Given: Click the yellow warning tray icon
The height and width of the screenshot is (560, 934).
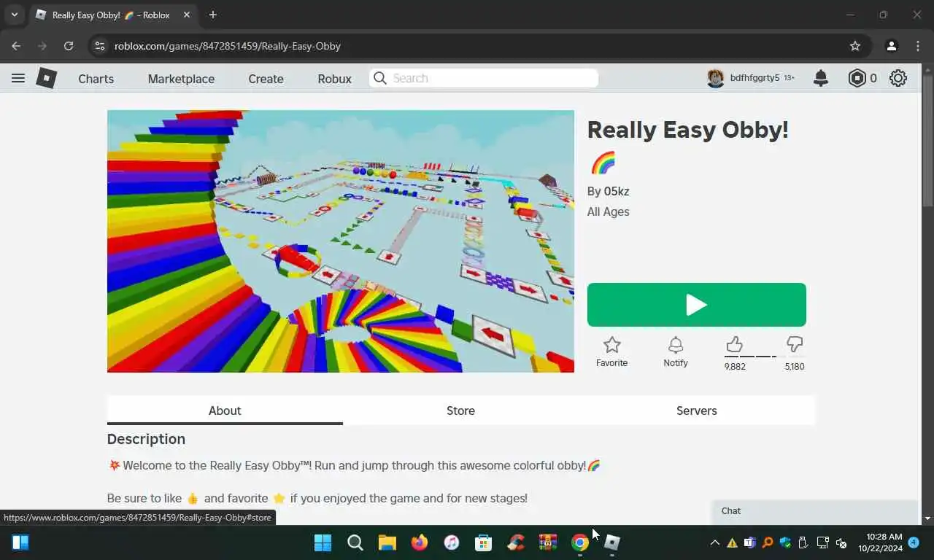Looking at the screenshot, I should coord(732,542).
